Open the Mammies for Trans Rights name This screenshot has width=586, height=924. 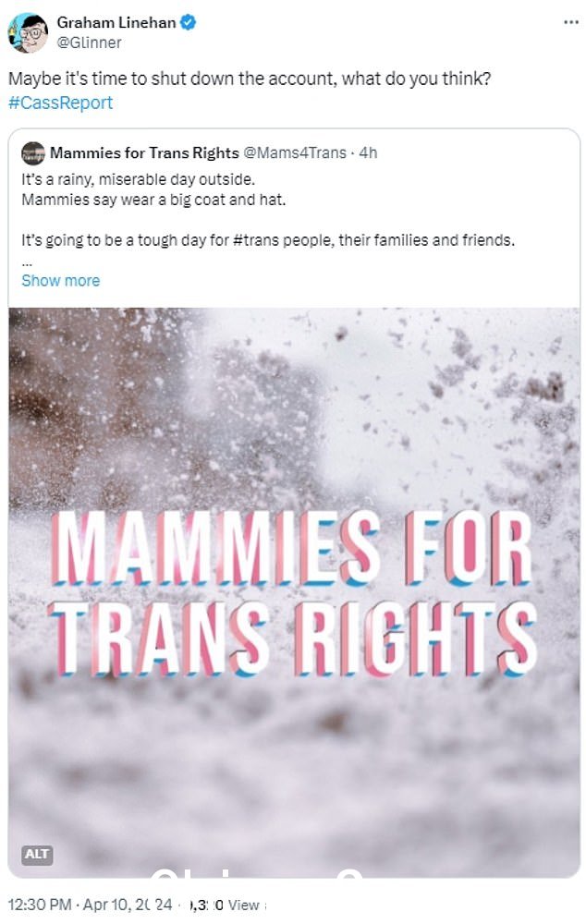point(144,152)
